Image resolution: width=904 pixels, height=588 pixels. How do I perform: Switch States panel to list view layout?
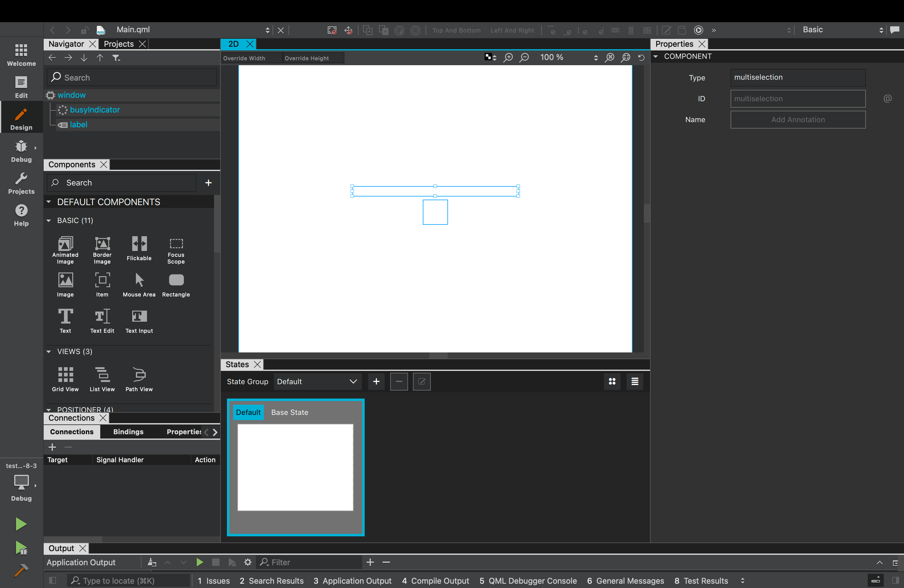coord(634,382)
